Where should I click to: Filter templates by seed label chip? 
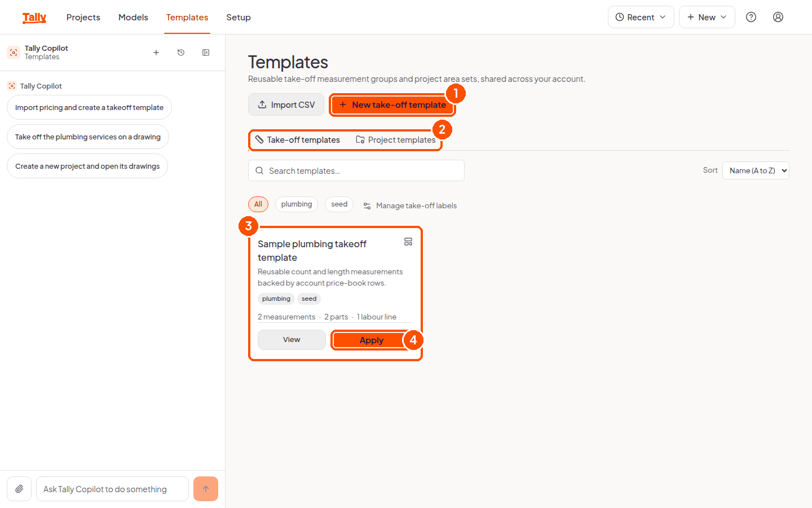tap(339, 204)
